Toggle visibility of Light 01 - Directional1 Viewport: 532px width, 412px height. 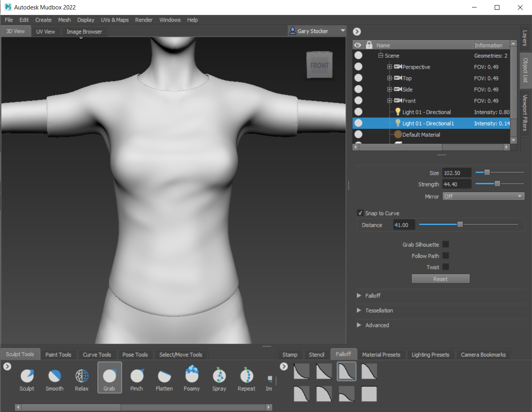(x=358, y=123)
